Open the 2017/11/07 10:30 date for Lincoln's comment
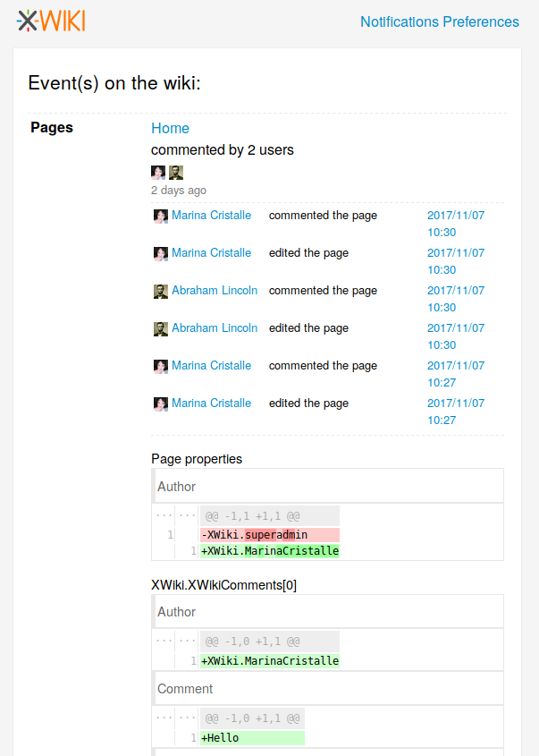539x756 pixels. (x=455, y=299)
